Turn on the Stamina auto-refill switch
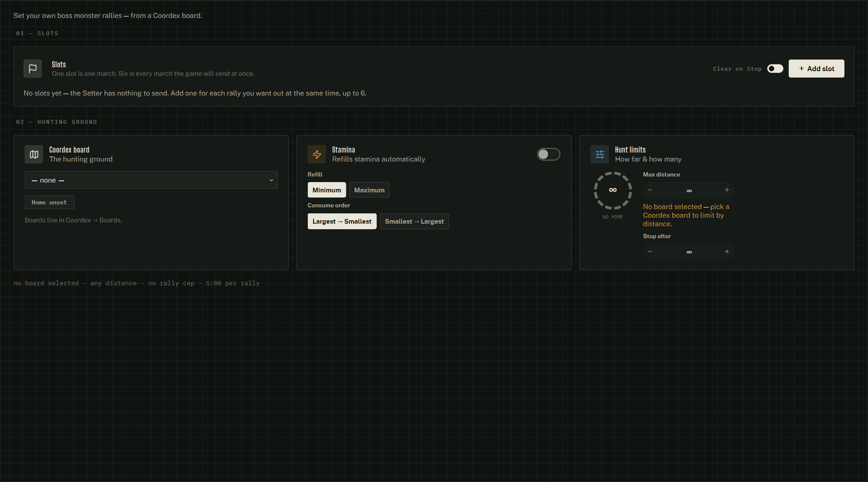 pos(549,154)
